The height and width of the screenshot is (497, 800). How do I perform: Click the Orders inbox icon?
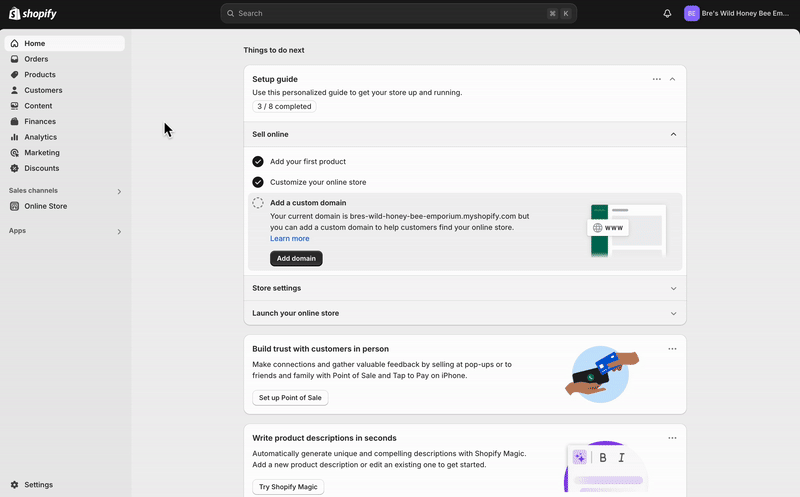pyautogui.click(x=15, y=59)
